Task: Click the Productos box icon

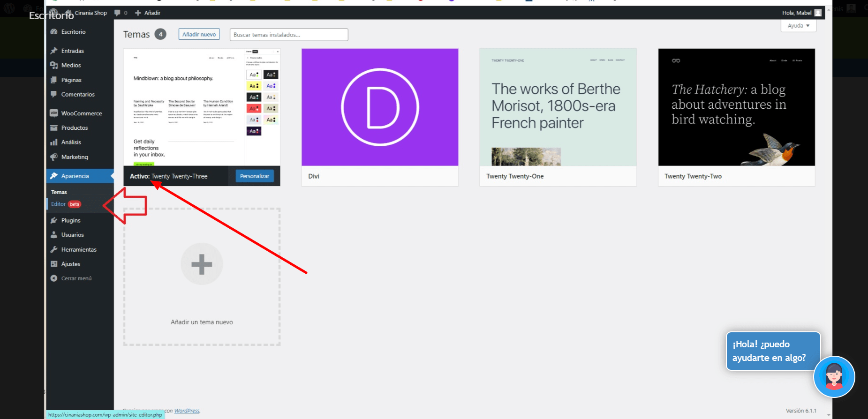Action: [54, 127]
